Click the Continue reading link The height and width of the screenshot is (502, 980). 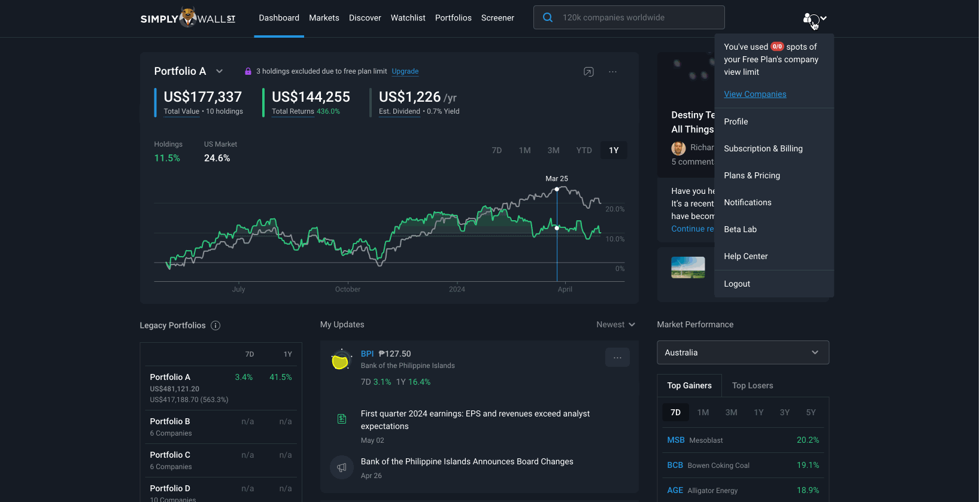(x=693, y=229)
